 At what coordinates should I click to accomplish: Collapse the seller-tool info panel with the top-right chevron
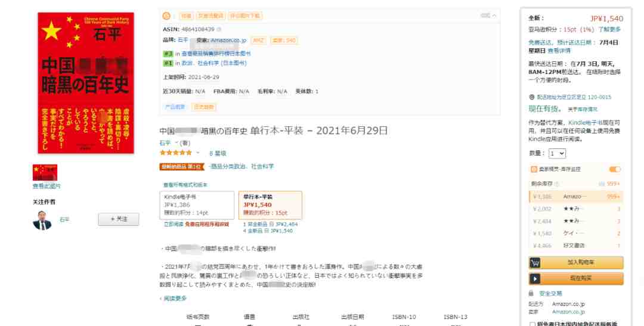494,15
